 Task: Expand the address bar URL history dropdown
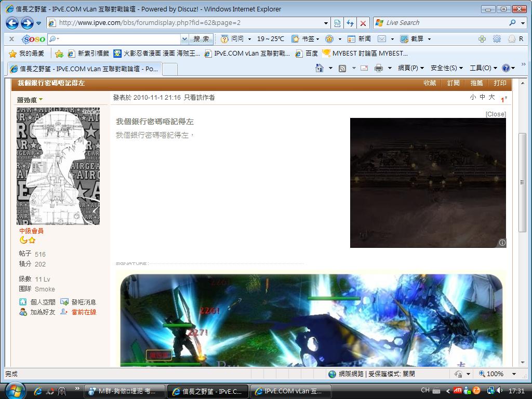(326, 23)
